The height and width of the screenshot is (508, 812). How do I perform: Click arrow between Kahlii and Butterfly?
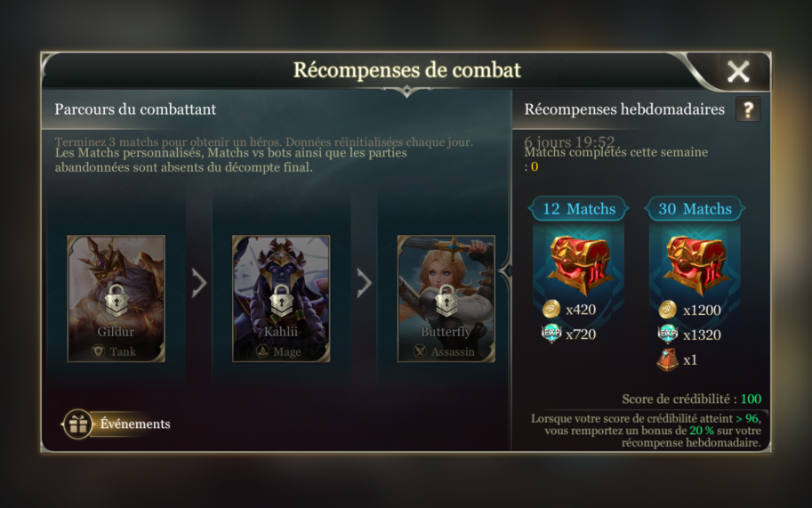[x=364, y=283]
